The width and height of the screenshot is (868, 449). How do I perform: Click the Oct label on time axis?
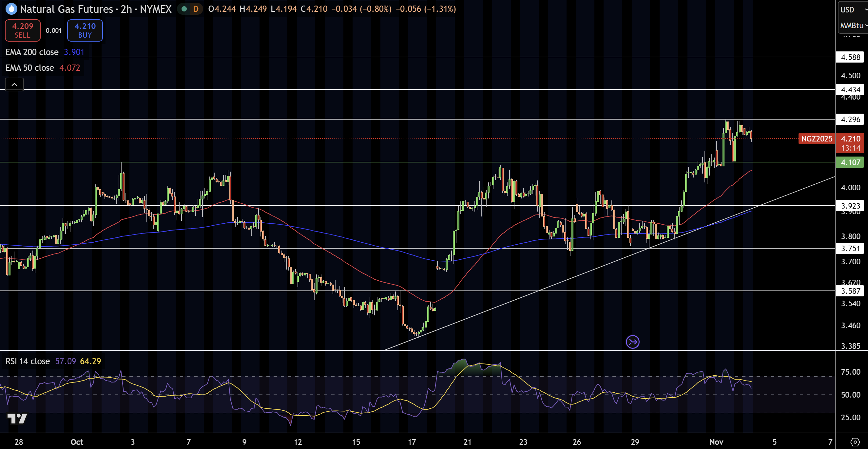point(77,442)
